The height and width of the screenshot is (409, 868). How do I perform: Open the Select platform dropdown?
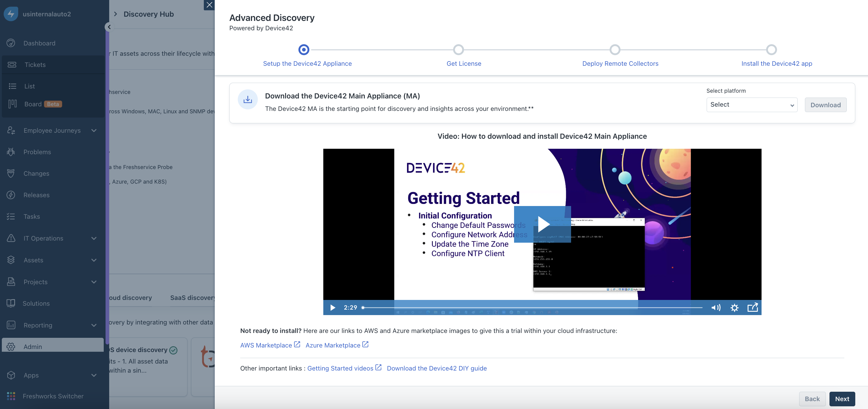pos(752,105)
